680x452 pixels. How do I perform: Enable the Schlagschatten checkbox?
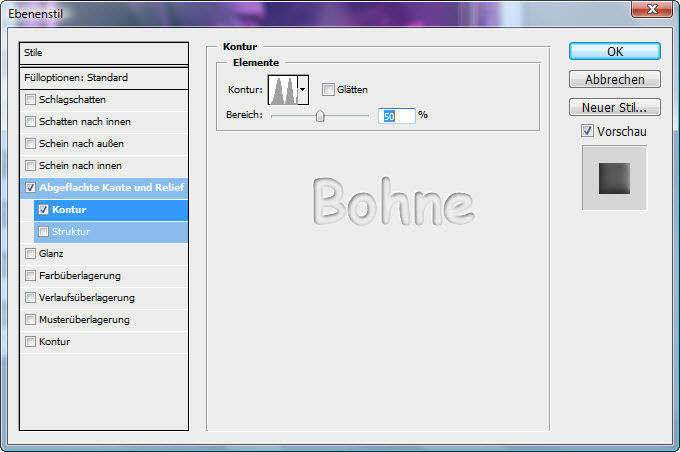coord(31,100)
